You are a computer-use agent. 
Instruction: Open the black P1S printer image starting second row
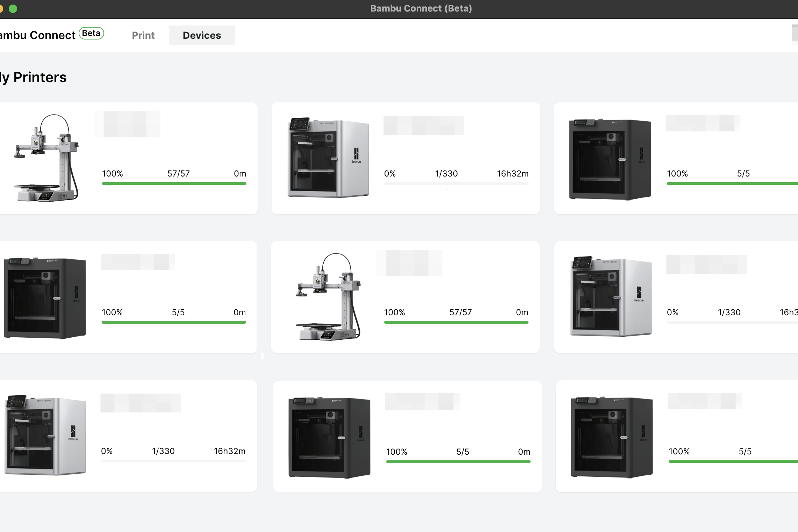(45, 298)
